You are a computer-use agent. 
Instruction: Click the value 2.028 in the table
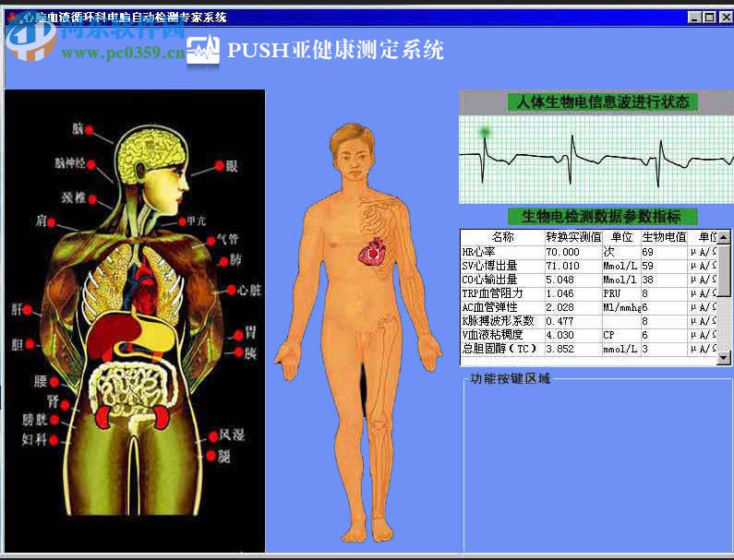click(x=560, y=307)
